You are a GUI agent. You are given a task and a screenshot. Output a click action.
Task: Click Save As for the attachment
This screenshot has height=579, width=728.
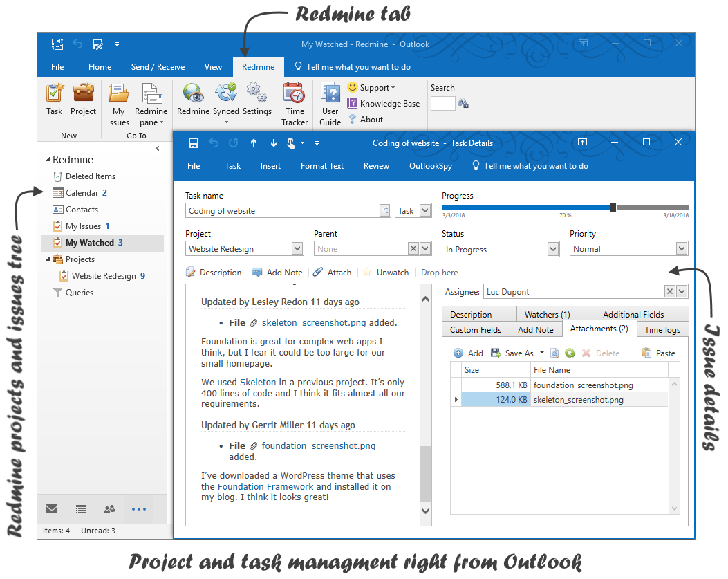pos(512,353)
